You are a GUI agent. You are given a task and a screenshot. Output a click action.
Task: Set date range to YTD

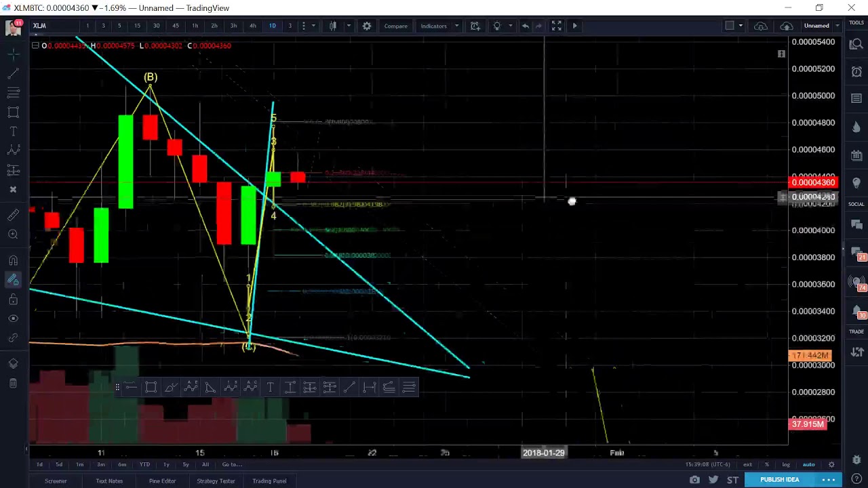click(x=144, y=464)
